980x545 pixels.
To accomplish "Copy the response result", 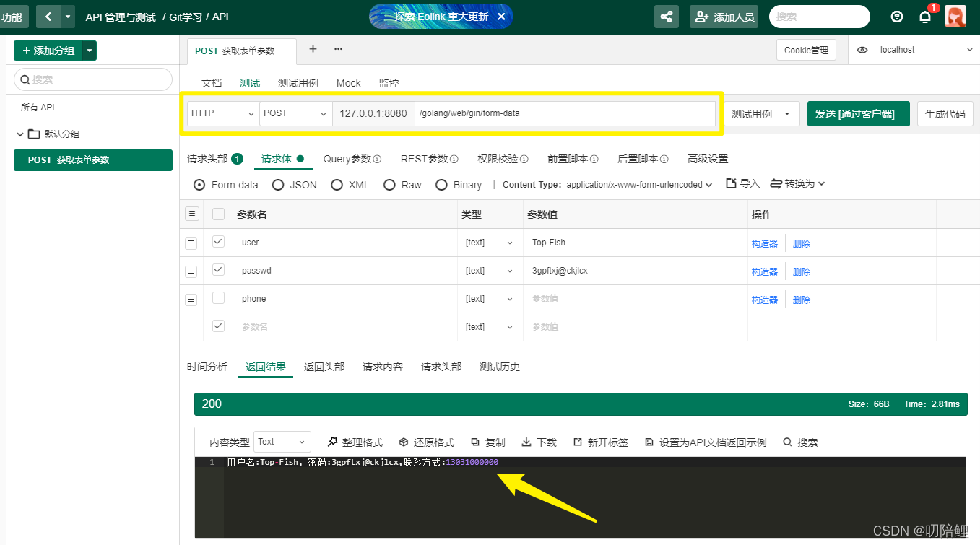I will click(487, 442).
